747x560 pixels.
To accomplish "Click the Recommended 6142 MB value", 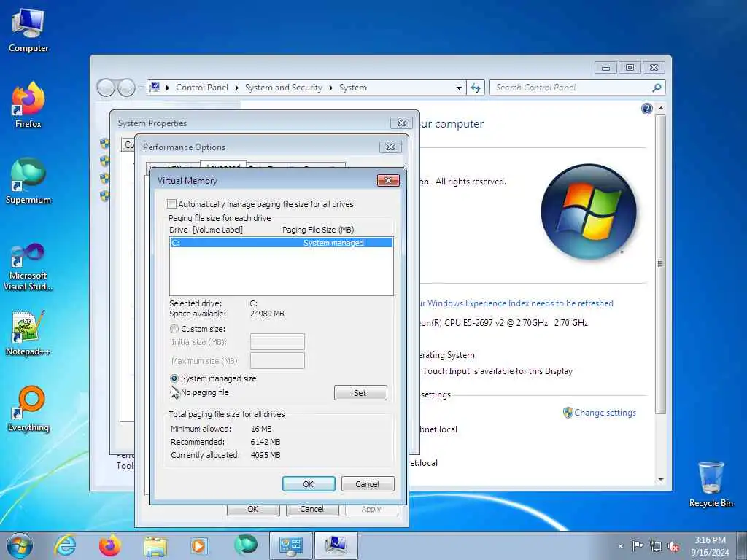I will (x=266, y=442).
